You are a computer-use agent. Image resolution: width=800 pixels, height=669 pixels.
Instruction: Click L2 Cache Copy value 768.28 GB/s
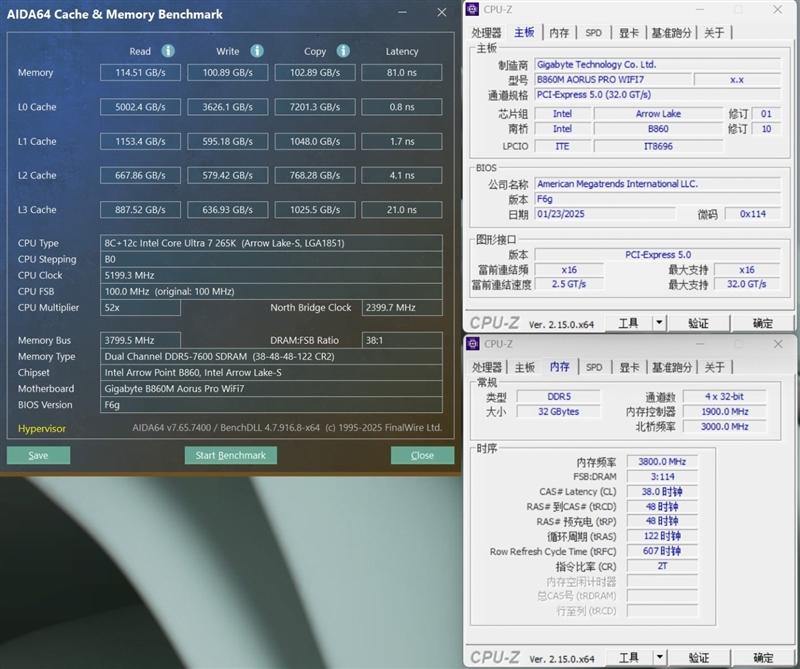[315, 175]
